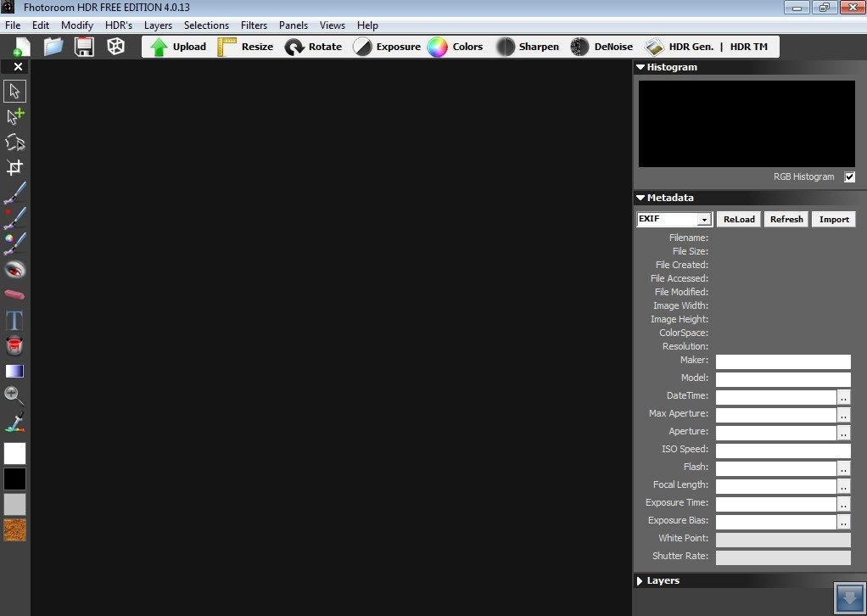Pick the black background color swatch
867x616 pixels.
(15, 479)
